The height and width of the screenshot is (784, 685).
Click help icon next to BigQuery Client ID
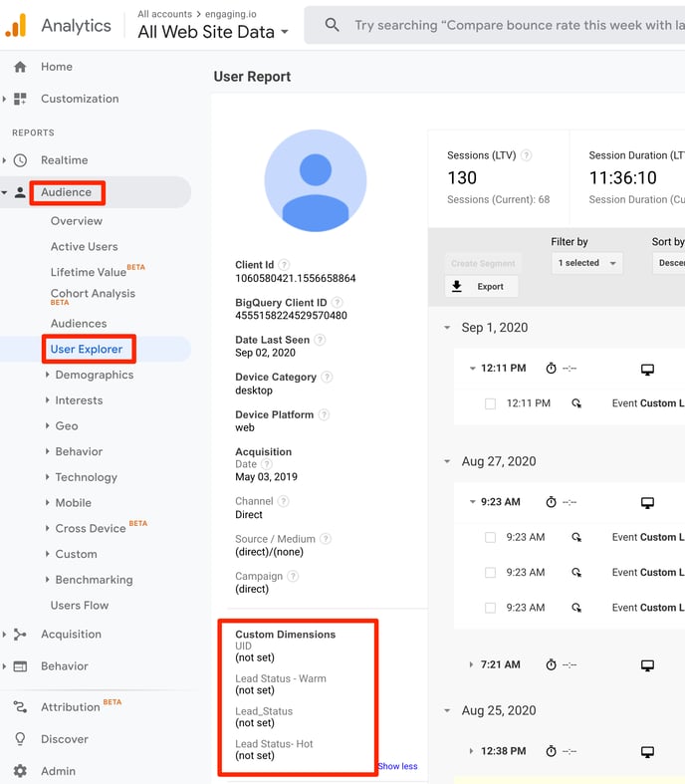coord(338,303)
